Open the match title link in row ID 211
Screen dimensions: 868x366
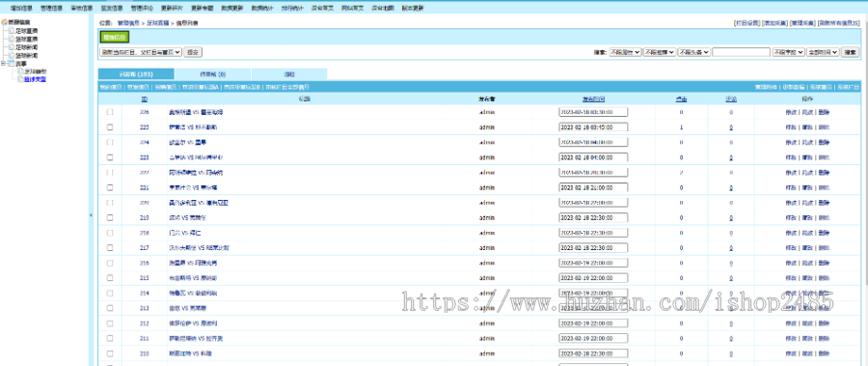tap(196, 338)
